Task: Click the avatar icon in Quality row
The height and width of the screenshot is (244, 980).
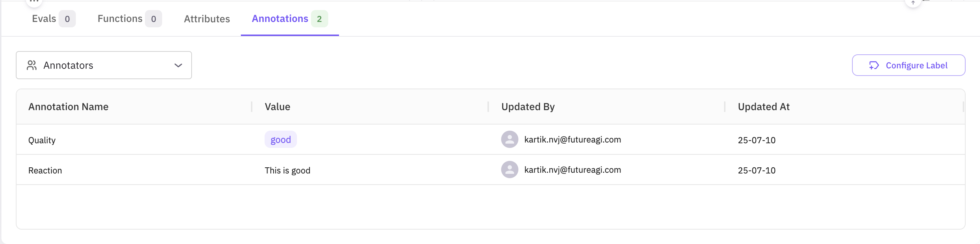Action: (509, 139)
